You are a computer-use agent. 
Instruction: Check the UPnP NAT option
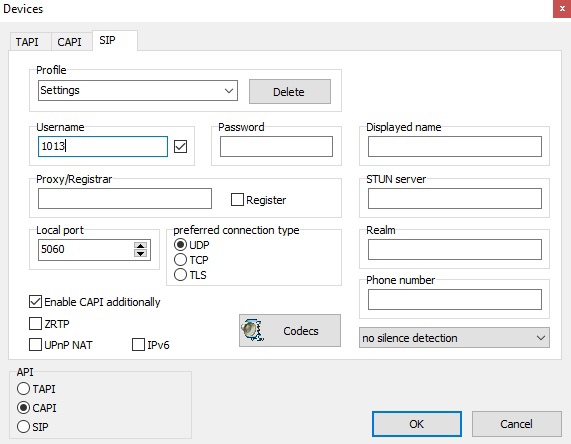point(35,345)
